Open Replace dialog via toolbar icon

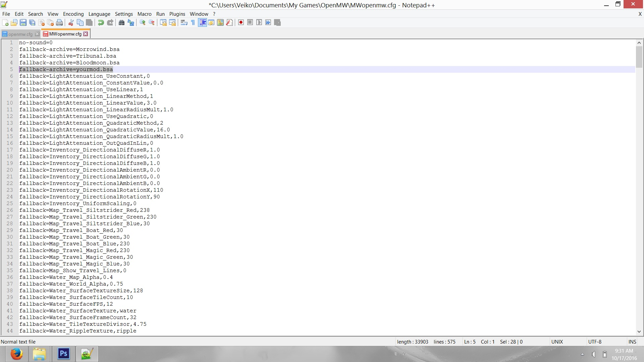(131, 22)
